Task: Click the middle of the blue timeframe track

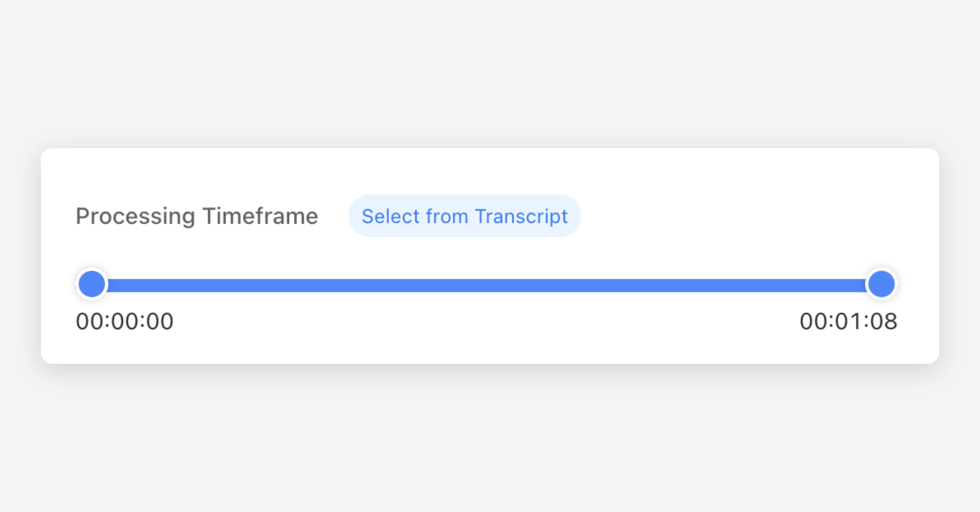Action: click(x=487, y=285)
